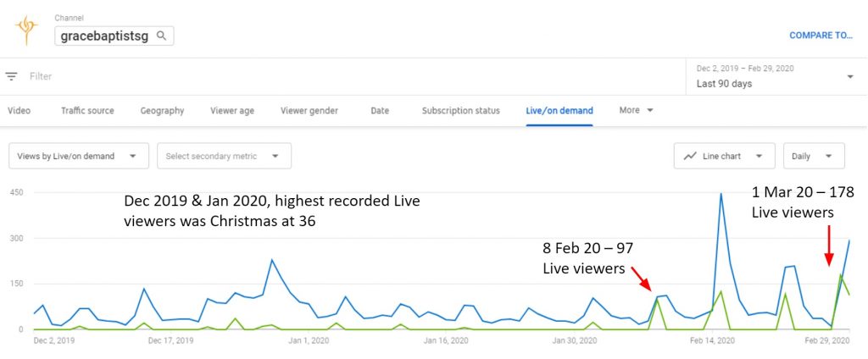The height and width of the screenshot is (359, 868).
Task: Switch to Subscription status tab
Action: (x=460, y=110)
